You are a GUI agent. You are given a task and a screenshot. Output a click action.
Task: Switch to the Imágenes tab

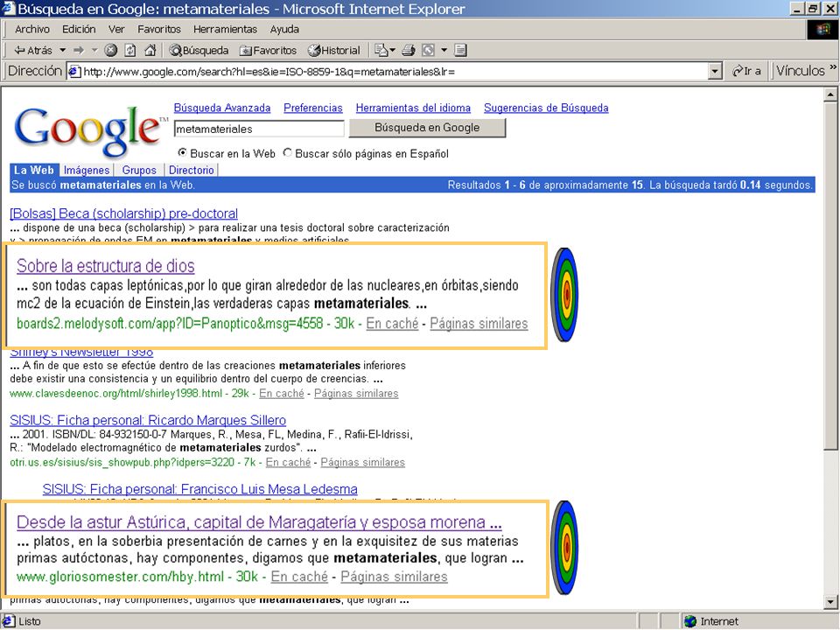point(87,170)
